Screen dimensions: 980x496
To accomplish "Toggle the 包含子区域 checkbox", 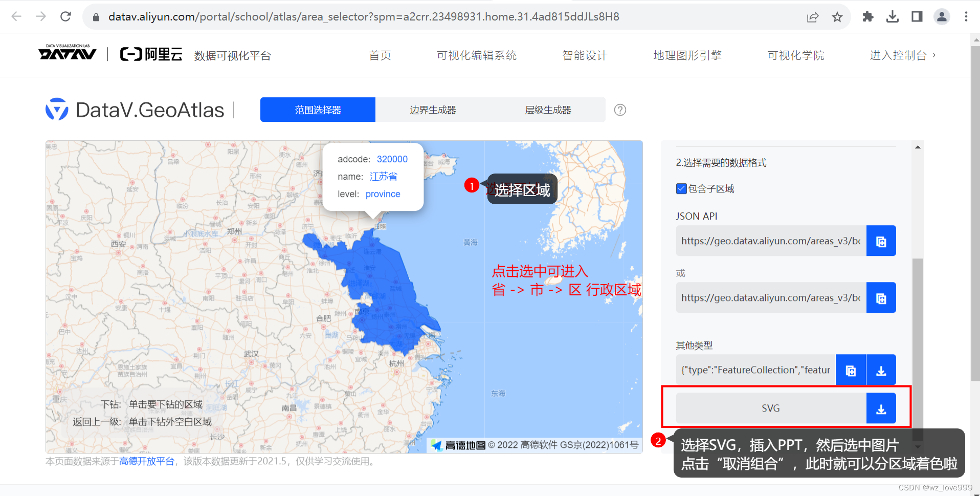I will coord(681,189).
